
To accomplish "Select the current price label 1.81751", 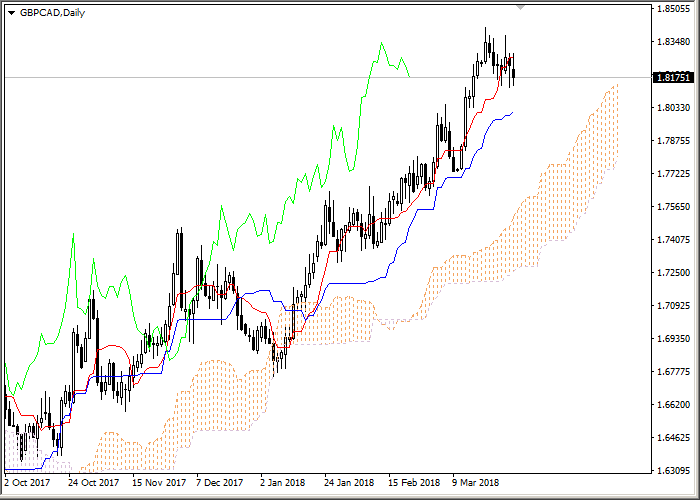I will 673,78.
